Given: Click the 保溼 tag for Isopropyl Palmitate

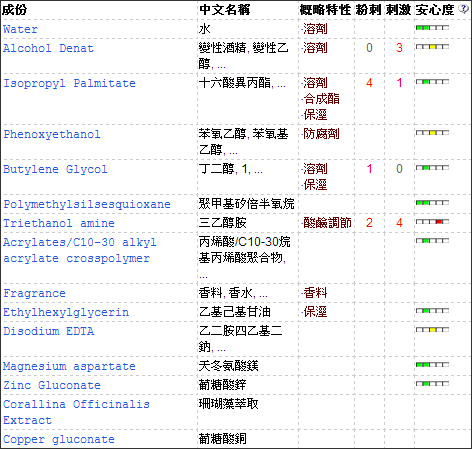Looking at the screenshot, I should click(x=315, y=115).
